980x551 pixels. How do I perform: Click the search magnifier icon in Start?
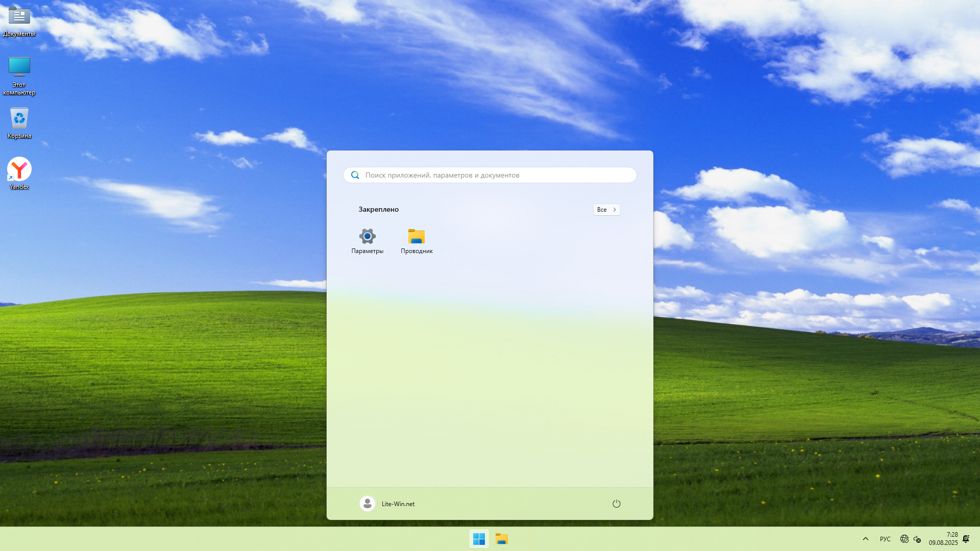pos(355,175)
